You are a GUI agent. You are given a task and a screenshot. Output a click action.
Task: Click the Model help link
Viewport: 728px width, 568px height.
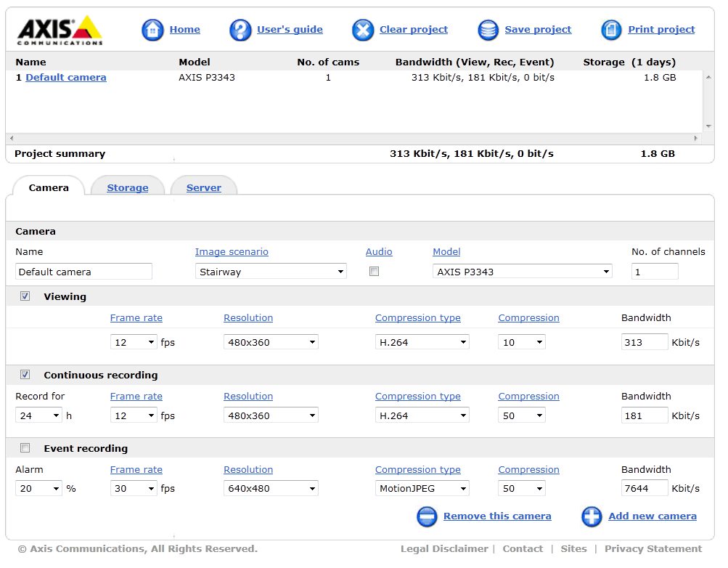446,252
